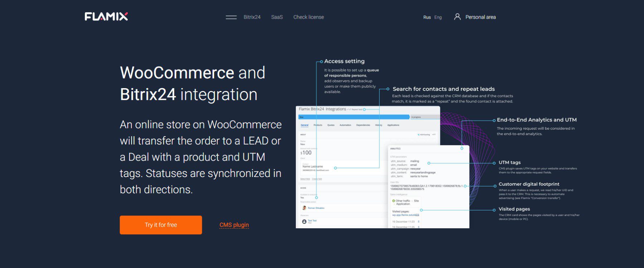644x268 pixels.
Task: Click the CRM screenshot illustration
Action: tap(382, 167)
